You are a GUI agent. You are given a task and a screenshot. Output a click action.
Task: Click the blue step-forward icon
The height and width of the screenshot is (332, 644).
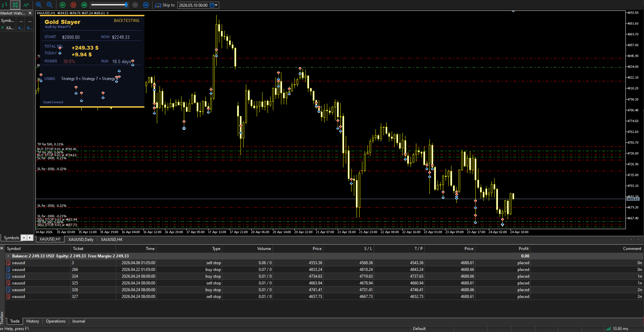point(146,5)
